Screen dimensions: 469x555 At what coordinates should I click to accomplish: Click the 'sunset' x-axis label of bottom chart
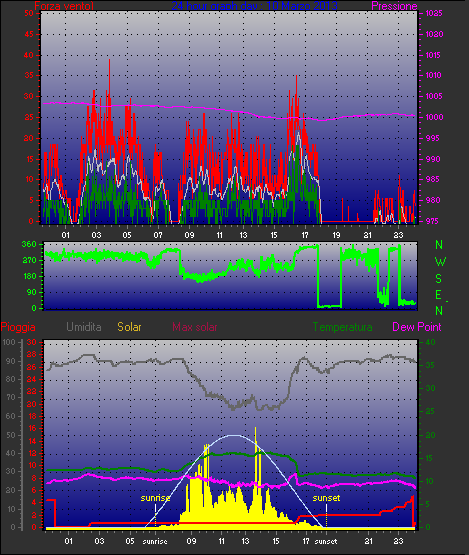click(x=326, y=542)
